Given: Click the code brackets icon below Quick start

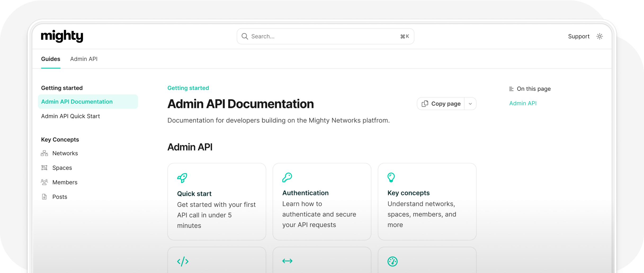Looking at the screenshot, I should tap(183, 261).
